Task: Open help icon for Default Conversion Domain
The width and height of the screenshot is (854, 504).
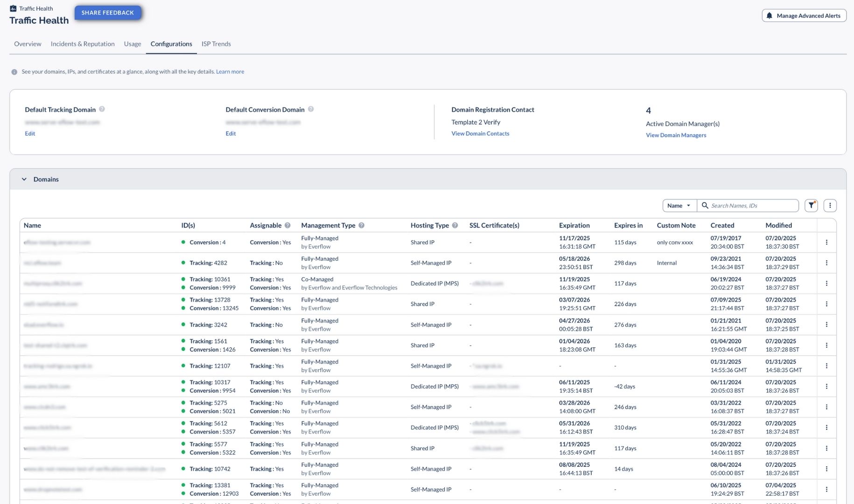Action: click(311, 109)
